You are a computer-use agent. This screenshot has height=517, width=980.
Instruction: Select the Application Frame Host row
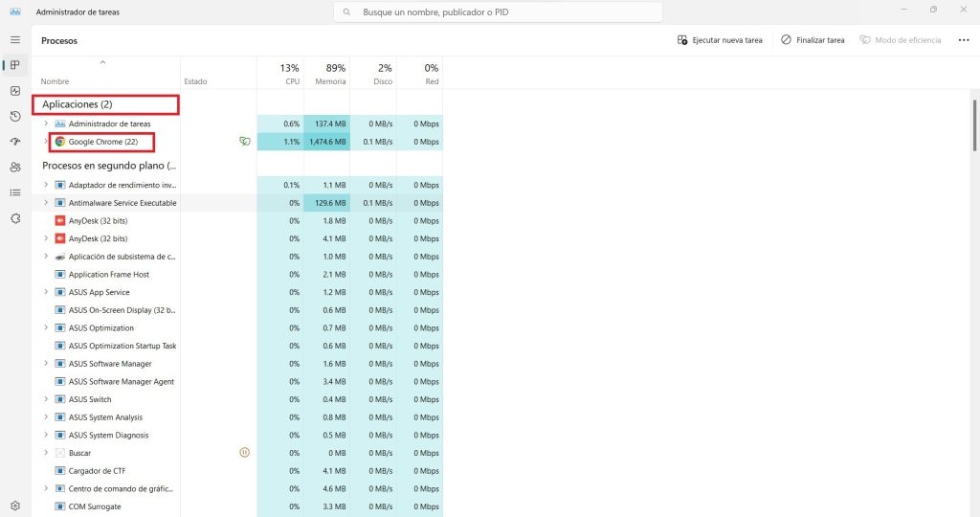pyautogui.click(x=237, y=275)
